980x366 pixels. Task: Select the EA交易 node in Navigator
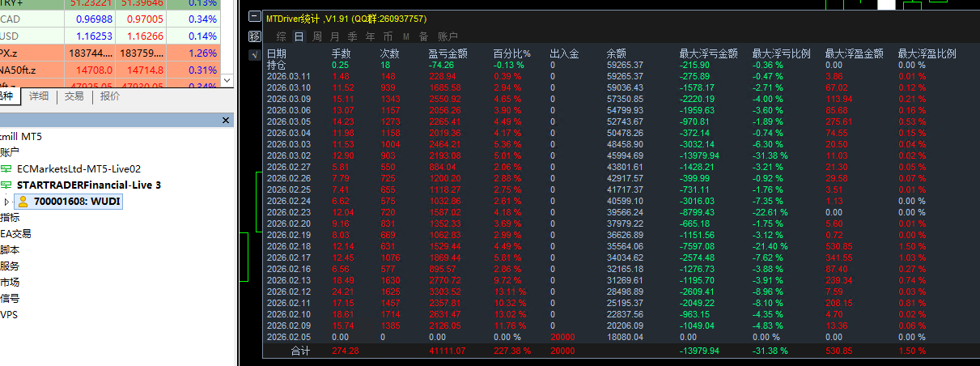(15, 233)
